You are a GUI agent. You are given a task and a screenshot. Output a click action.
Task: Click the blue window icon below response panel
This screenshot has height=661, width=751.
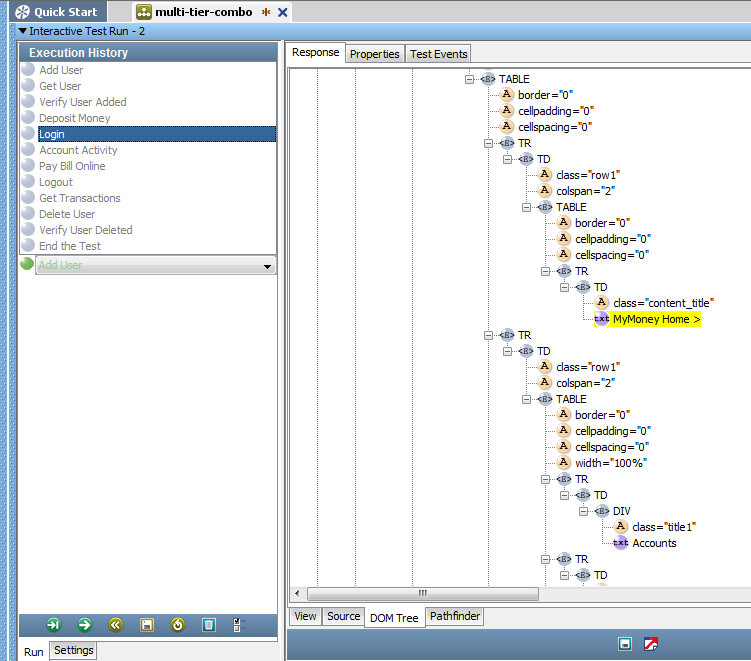[625, 644]
